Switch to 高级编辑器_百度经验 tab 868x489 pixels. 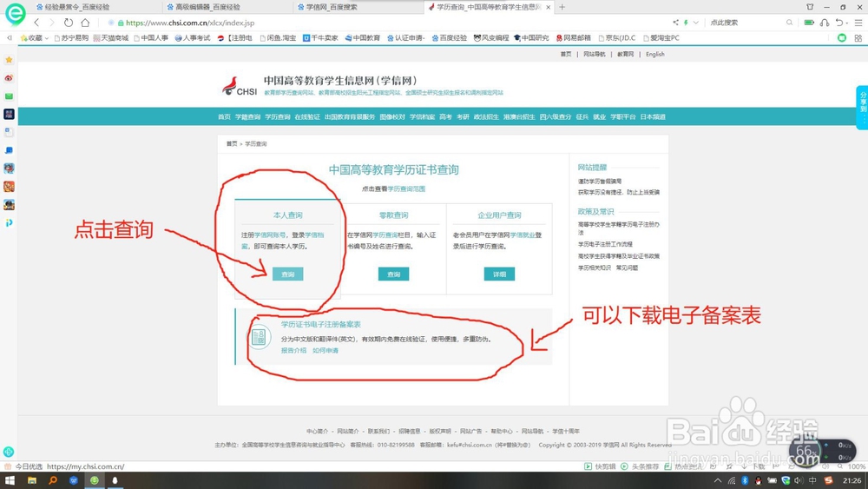click(x=207, y=7)
